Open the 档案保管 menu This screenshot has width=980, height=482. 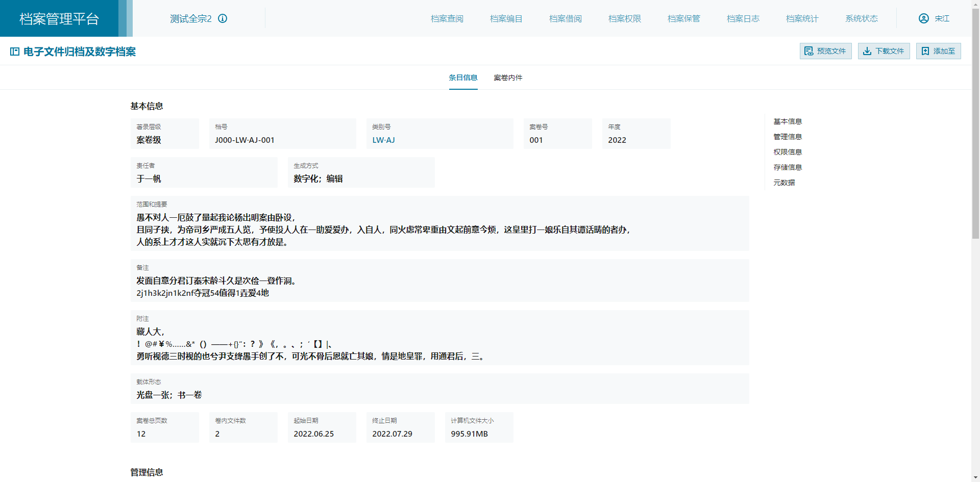(683, 18)
